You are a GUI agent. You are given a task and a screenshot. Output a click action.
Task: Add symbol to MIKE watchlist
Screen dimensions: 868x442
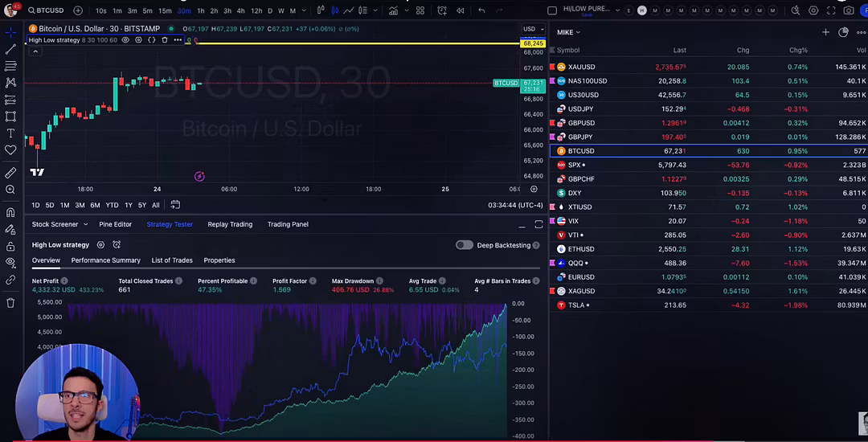(825, 33)
